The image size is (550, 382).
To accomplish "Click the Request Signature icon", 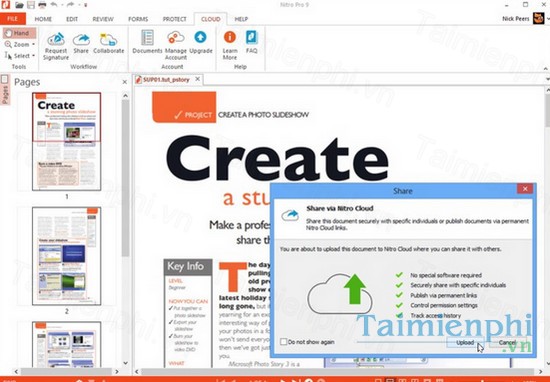I will (x=56, y=39).
